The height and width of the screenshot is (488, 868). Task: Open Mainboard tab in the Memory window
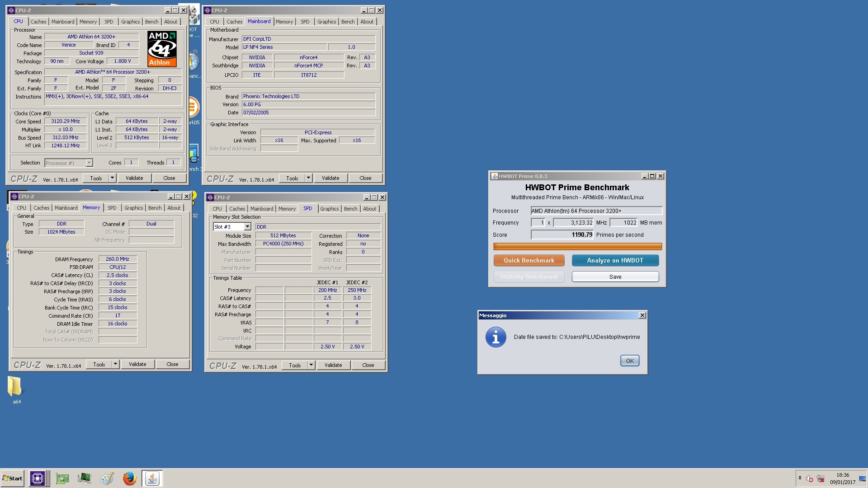pyautogui.click(x=66, y=208)
